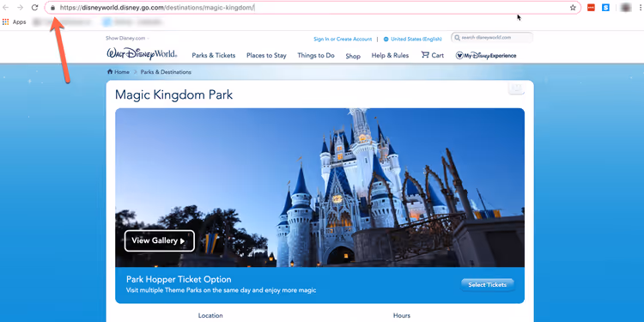Go back using browser back arrow
Screen dimensions: 644x322
point(6,8)
